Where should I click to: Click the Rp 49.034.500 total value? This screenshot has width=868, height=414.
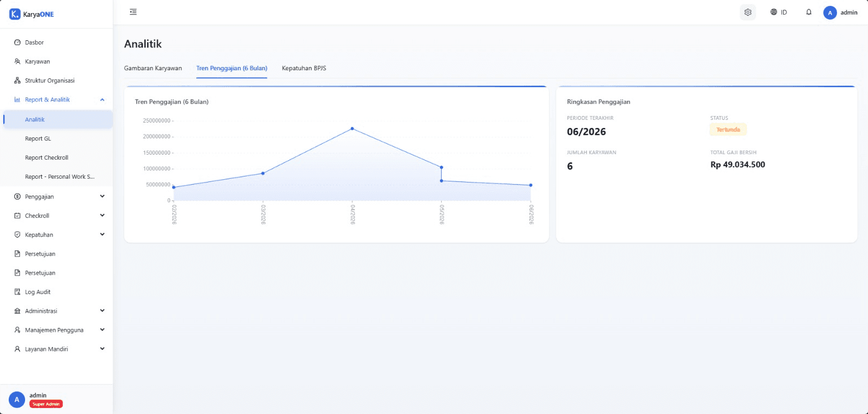click(x=738, y=165)
